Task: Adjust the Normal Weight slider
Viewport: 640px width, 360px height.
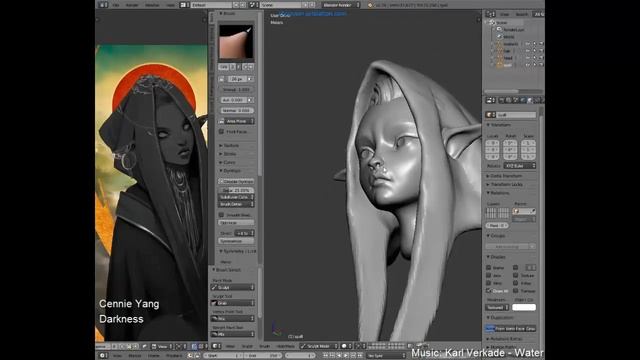Action: pos(236,111)
